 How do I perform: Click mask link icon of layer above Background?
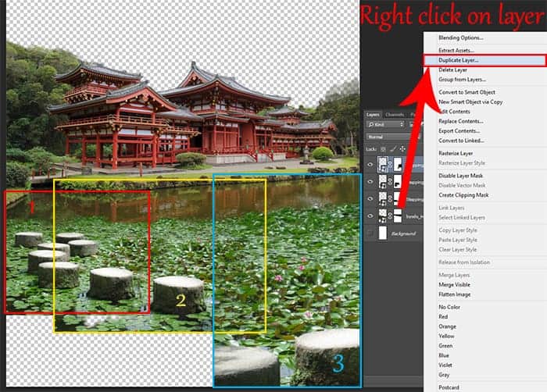click(x=391, y=216)
